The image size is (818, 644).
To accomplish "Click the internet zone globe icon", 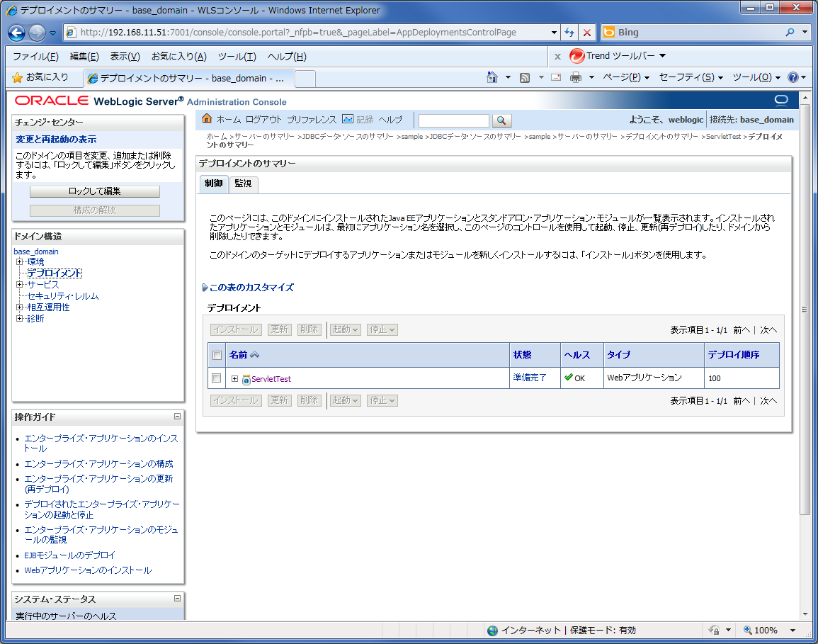I will coord(492,631).
